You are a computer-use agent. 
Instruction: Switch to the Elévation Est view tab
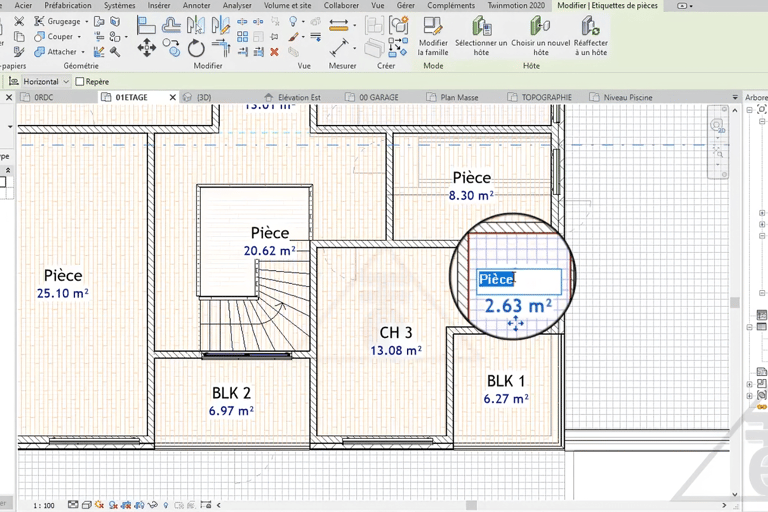tap(299, 98)
